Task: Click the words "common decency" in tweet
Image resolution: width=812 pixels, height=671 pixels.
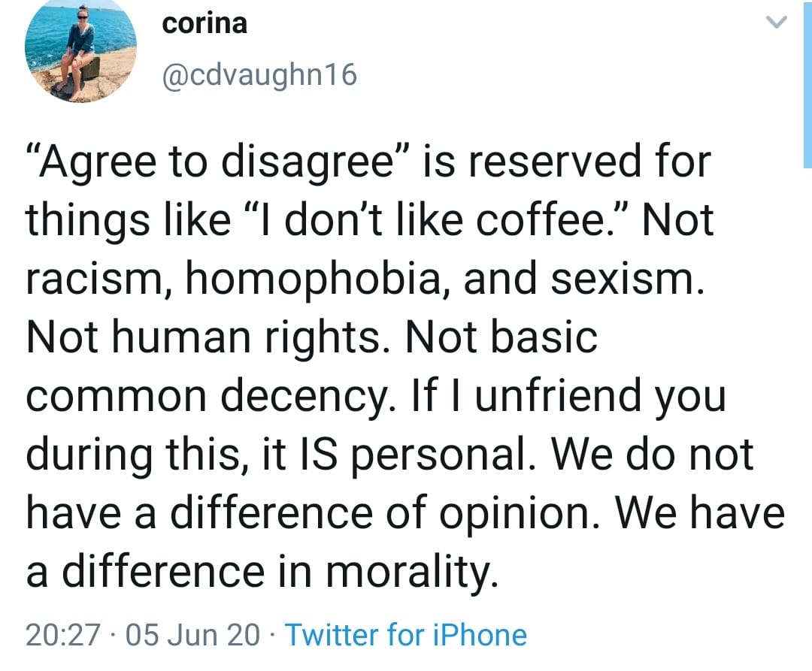Action: [x=205, y=396]
